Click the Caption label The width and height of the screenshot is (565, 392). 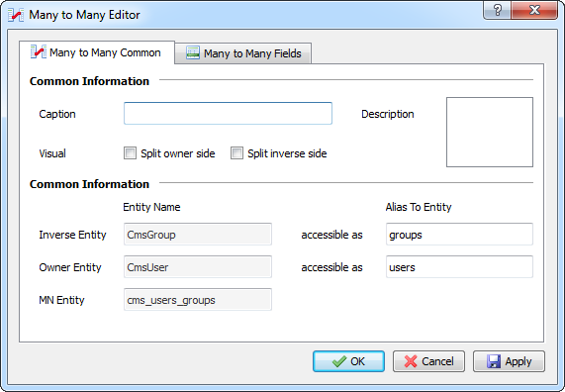57,114
